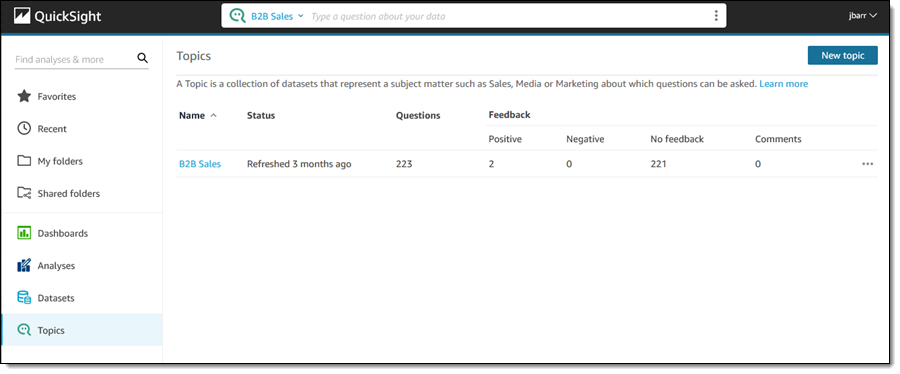Screen dimensions: 900x374
Task: Open Analyses via its icon
Action: tap(24, 266)
